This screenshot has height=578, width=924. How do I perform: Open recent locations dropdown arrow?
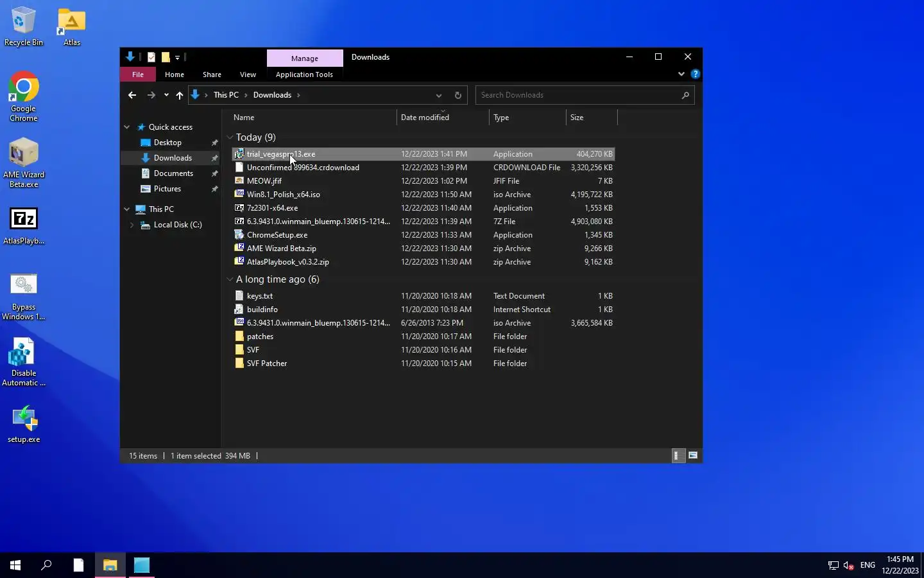pyautogui.click(x=166, y=95)
